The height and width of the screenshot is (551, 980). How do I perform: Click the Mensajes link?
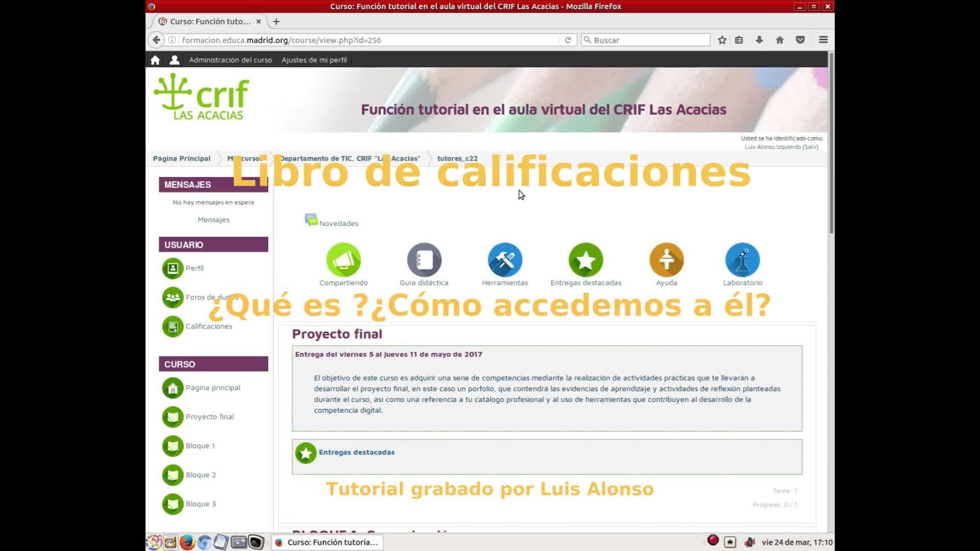coord(213,220)
